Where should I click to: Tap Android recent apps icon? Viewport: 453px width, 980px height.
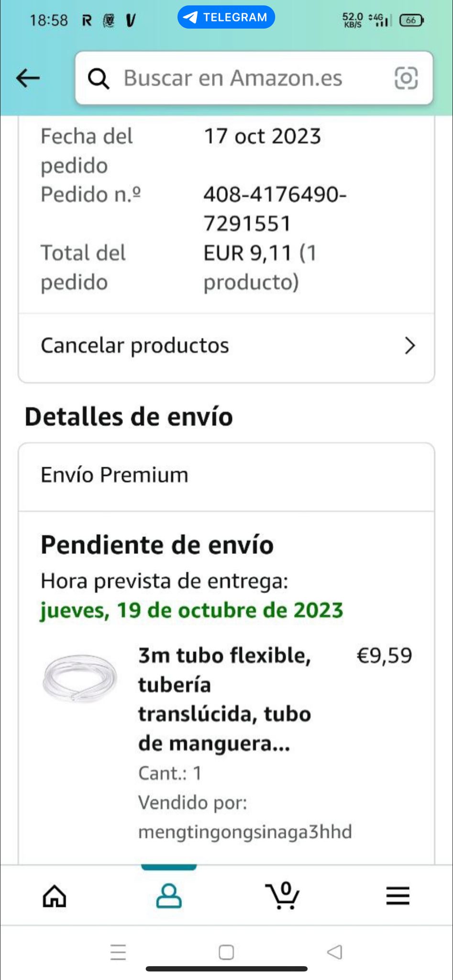click(x=118, y=952)
